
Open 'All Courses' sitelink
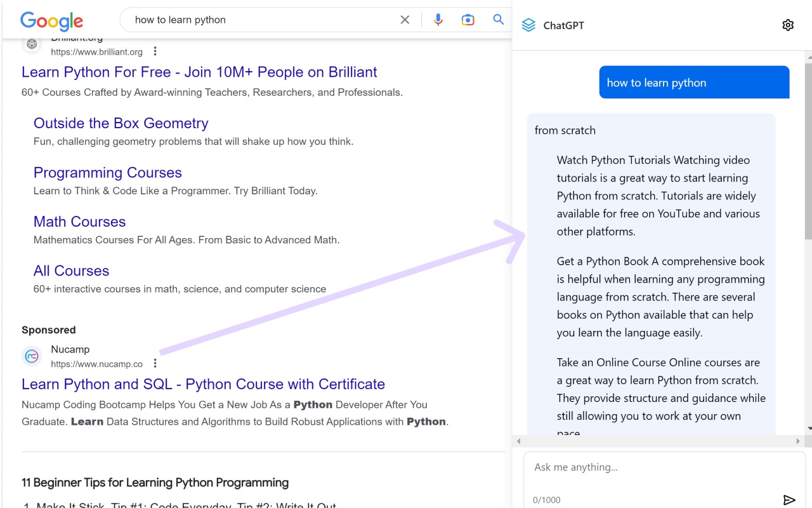(71, 271)
